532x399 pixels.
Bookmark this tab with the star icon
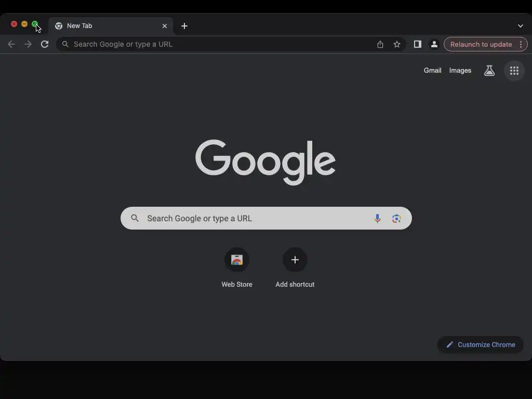396,44
